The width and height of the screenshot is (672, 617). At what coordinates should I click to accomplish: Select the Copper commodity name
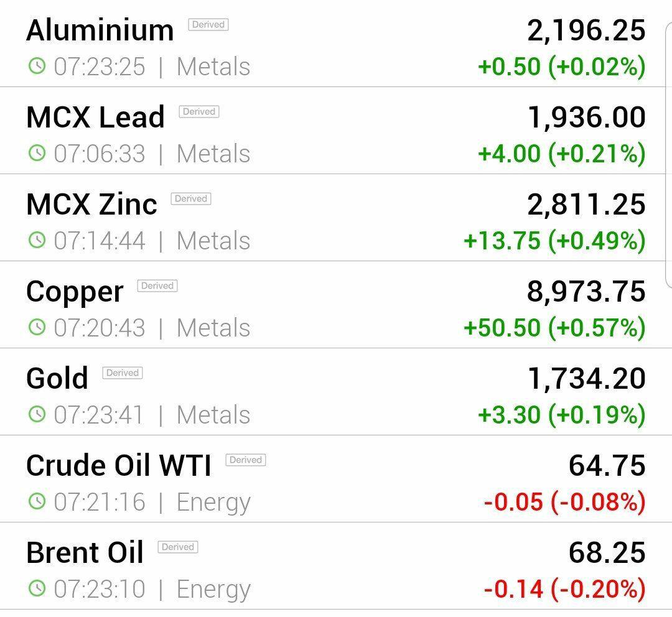[x=75, y=293]
